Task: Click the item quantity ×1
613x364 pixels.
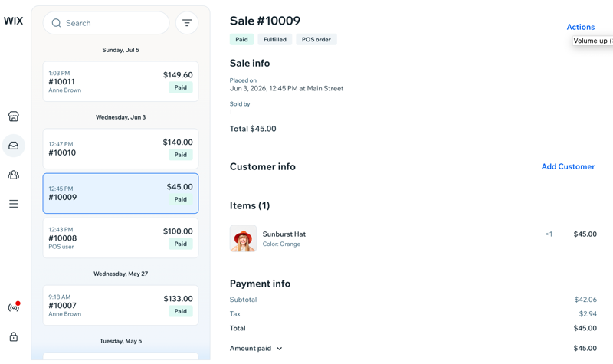Action: tap(549, 234)
